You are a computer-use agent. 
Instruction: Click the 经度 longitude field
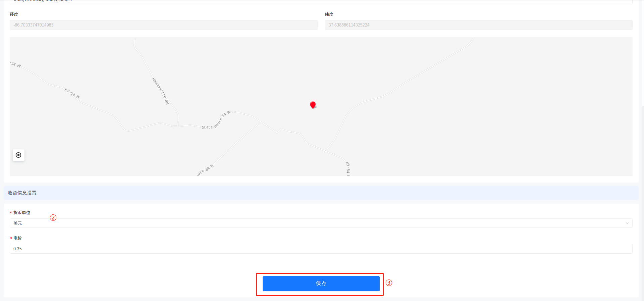click(x=163, y=25)
